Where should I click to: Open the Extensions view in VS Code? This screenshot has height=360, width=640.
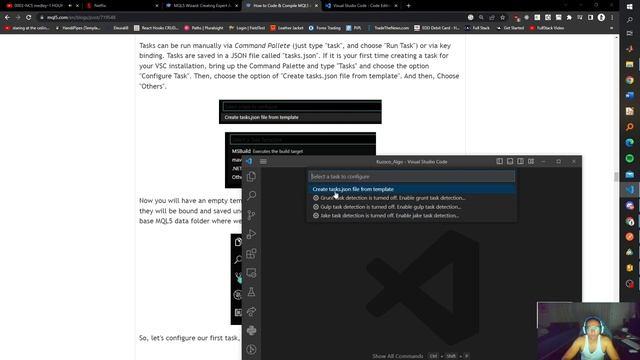pyautogui.click(x=251, y=253)
